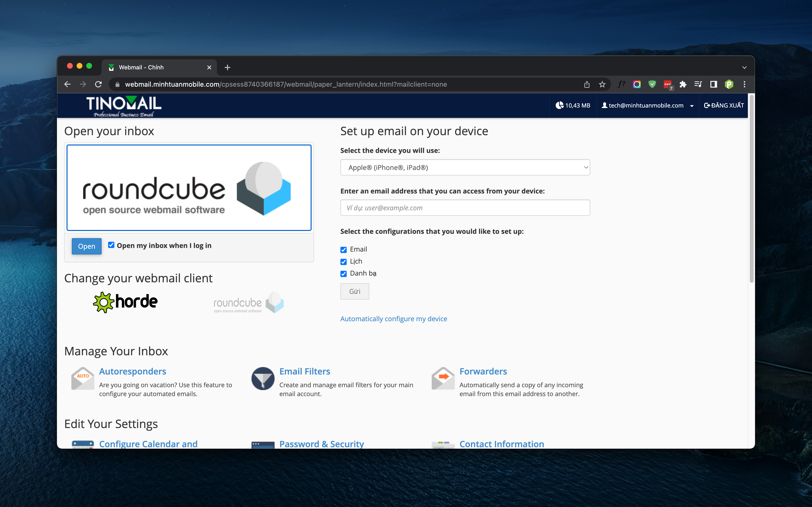Image resolution: width=812 pixels, height=507 pixels.
Task: Click the device email address input field
Action: click(x=465, y=208)
